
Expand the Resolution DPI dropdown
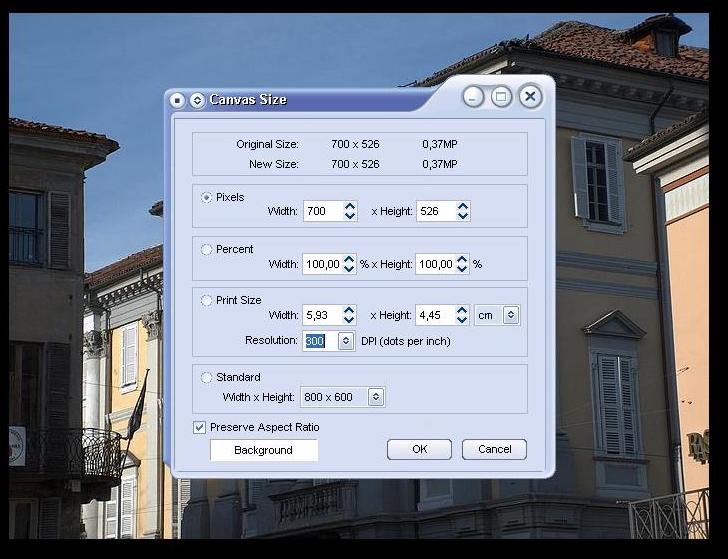[345, 341]
